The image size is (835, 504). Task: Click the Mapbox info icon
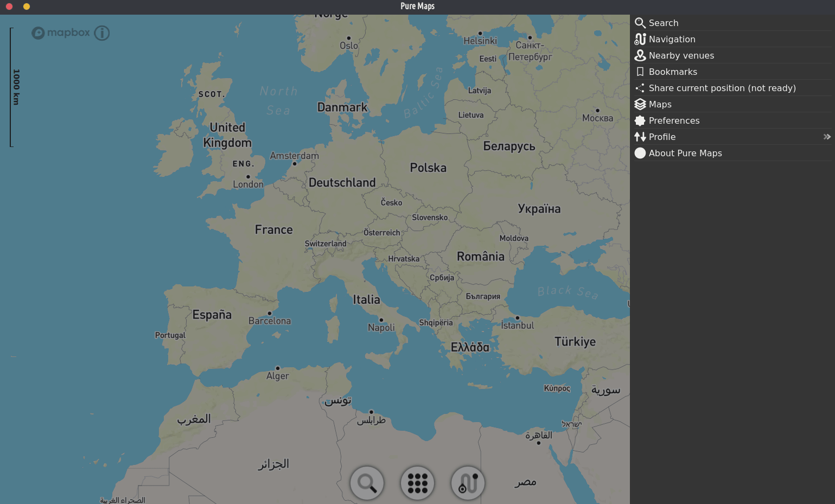(102, 33)
